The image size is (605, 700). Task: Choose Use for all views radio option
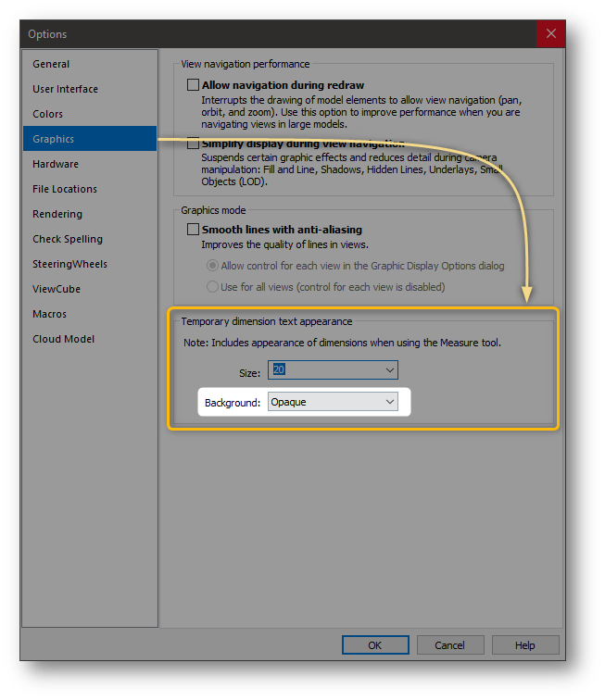[x=213, y=287]
